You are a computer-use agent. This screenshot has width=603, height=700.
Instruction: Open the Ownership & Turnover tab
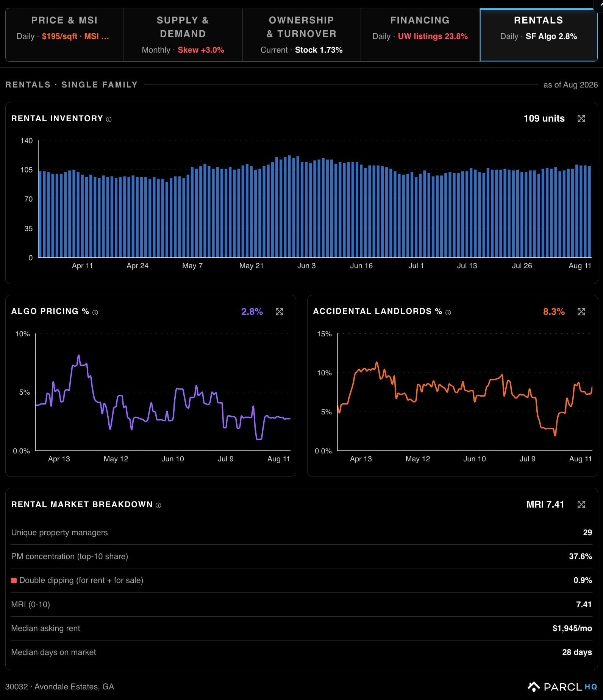click(301, 35)
